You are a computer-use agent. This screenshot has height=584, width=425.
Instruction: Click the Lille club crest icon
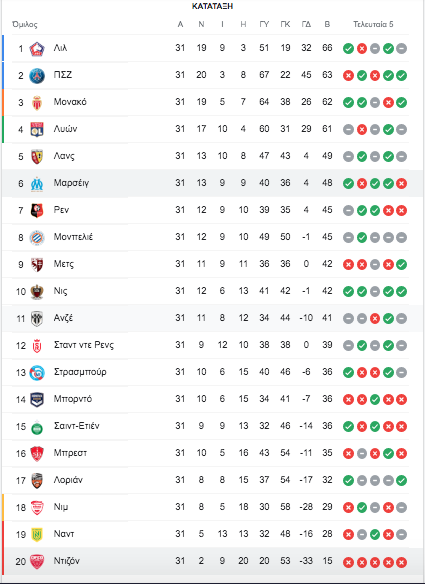[x=37, y=48]
